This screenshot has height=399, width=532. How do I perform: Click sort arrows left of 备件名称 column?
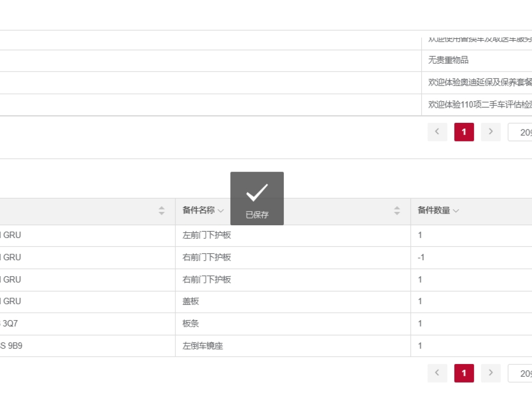click(161, 211)
